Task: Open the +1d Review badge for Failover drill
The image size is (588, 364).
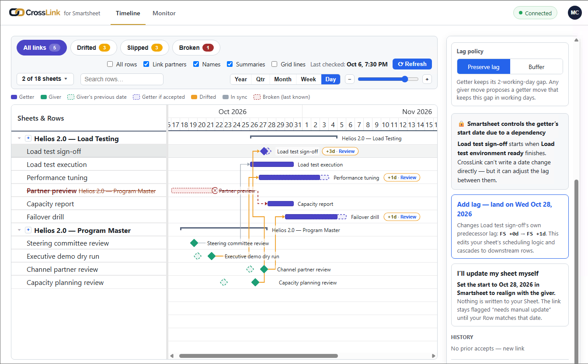Action: [402, 217]
